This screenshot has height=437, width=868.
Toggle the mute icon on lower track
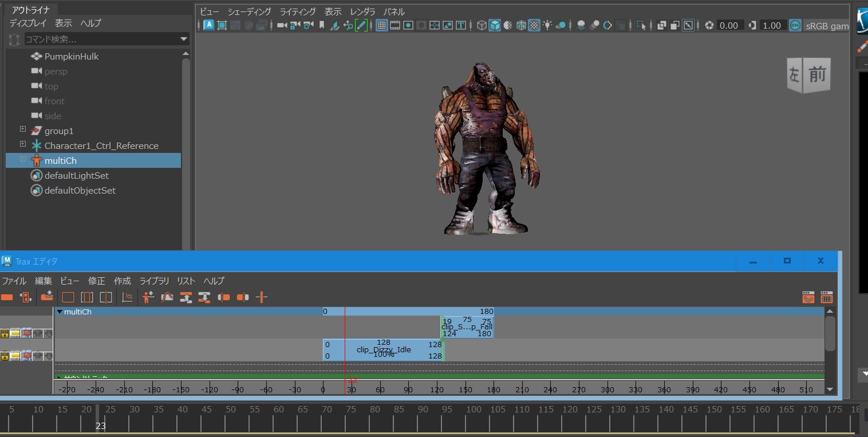click(26, 356)
